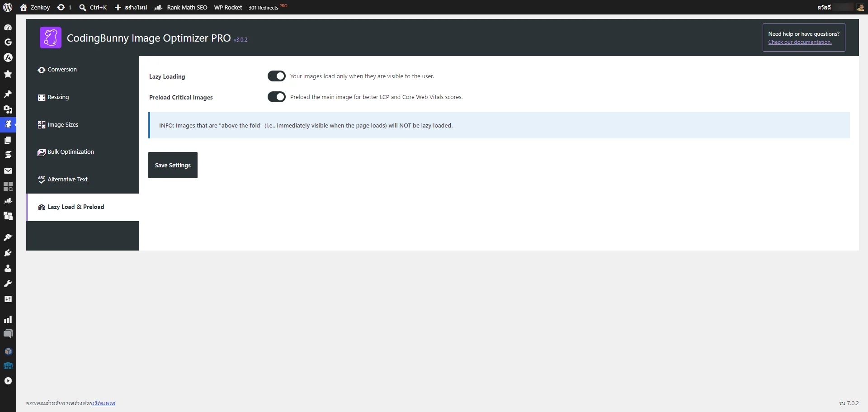Screen dimensions: 868x412
Task: Open the Bulk Optimization tab
Action: click(x=83, y=152)
